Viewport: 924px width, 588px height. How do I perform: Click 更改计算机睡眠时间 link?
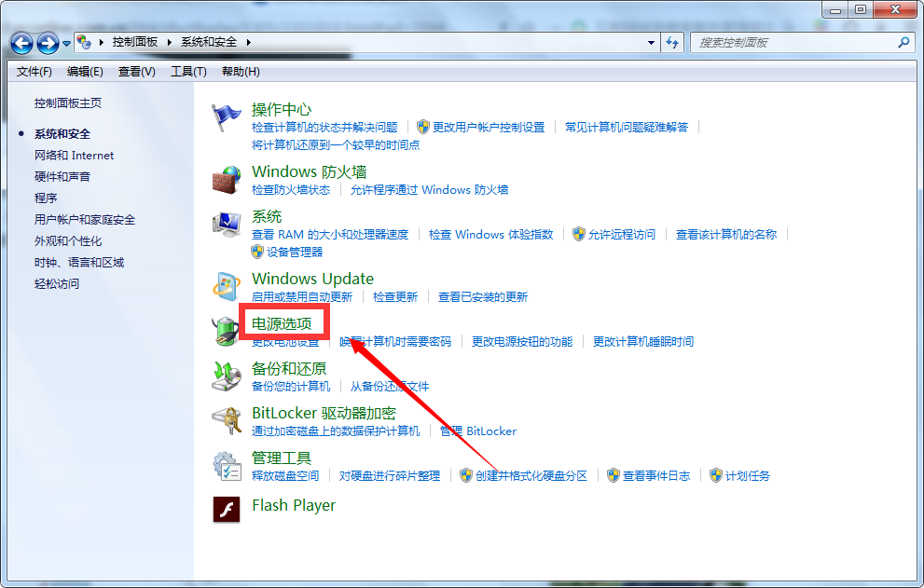coord(643,342)
